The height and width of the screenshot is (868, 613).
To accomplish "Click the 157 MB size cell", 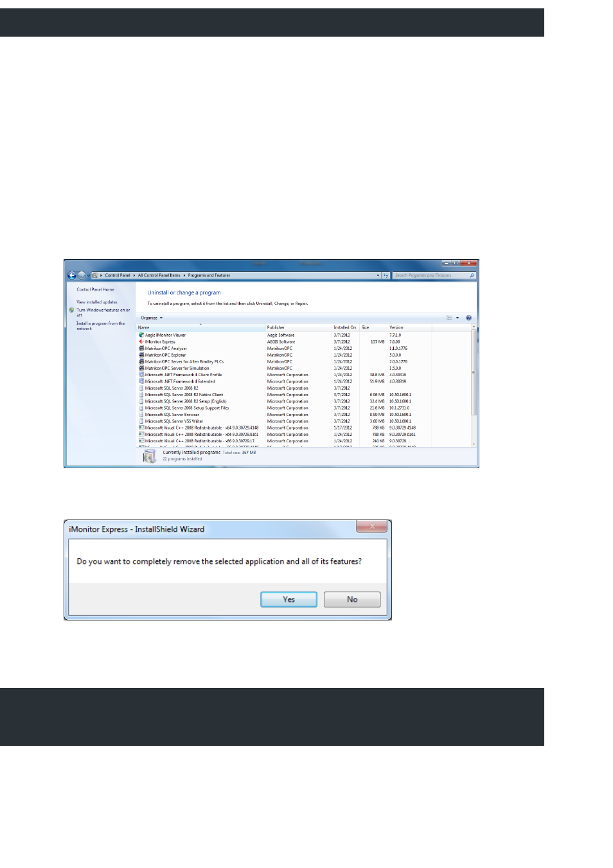I will click(x=377, y=341).
